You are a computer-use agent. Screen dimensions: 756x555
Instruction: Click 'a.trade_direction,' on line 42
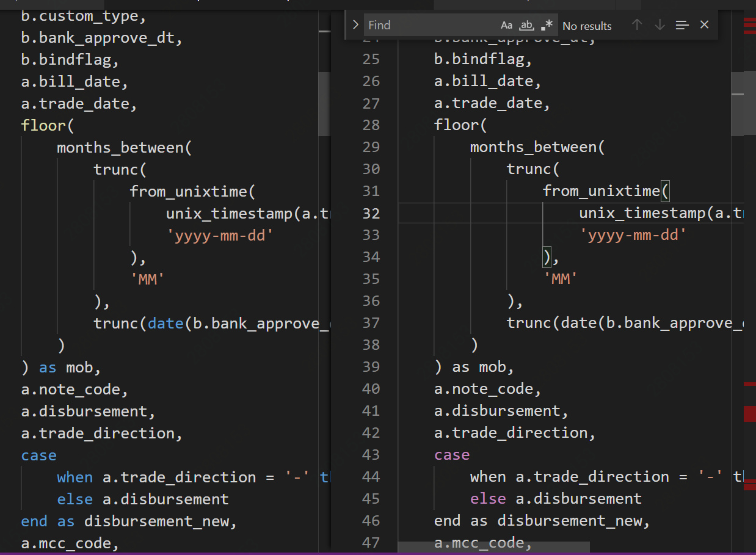[515, 433]
